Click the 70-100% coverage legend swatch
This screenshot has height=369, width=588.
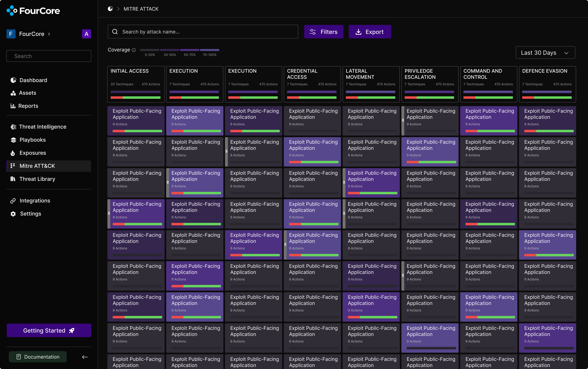(210, 50)
